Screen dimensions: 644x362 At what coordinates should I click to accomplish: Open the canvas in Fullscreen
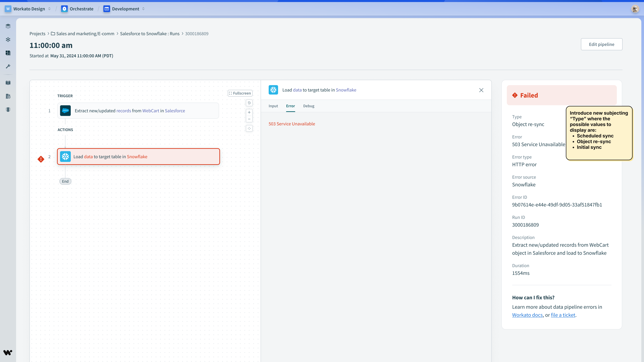[x=240, y=93]
